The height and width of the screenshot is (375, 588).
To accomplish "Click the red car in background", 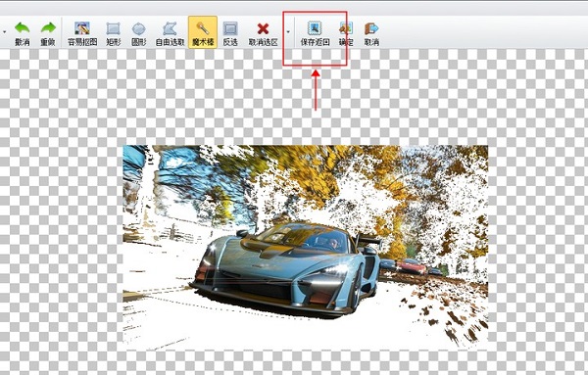I will pyautogui.click(x=411, y=266).
